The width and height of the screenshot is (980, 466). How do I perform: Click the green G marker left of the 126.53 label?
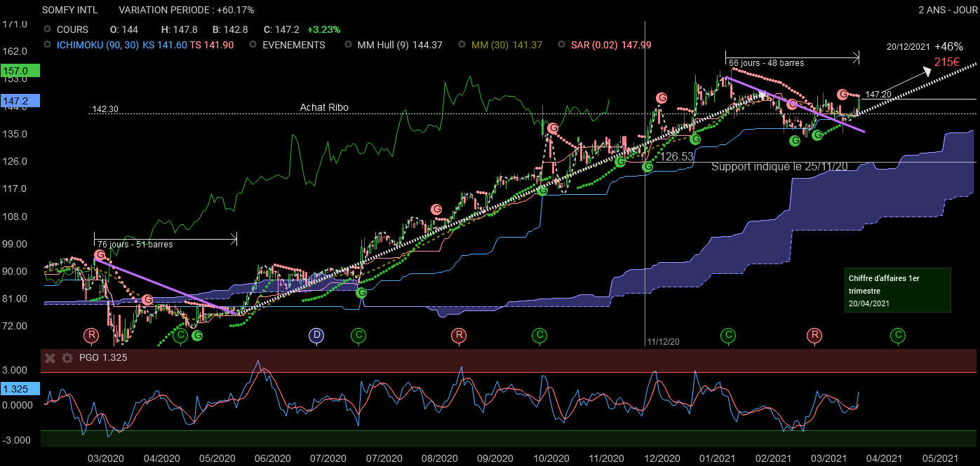(x=647, y=166)
